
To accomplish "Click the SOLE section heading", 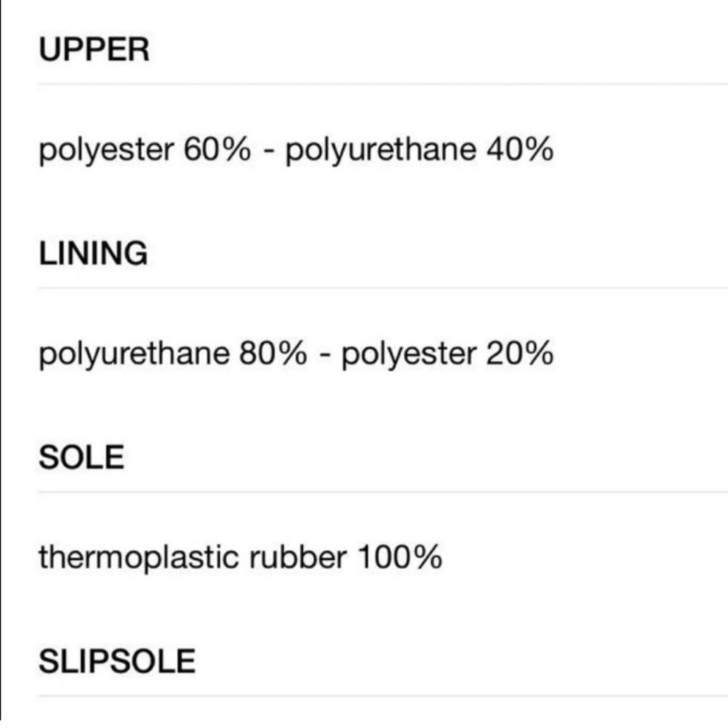I will coord(81,458).
